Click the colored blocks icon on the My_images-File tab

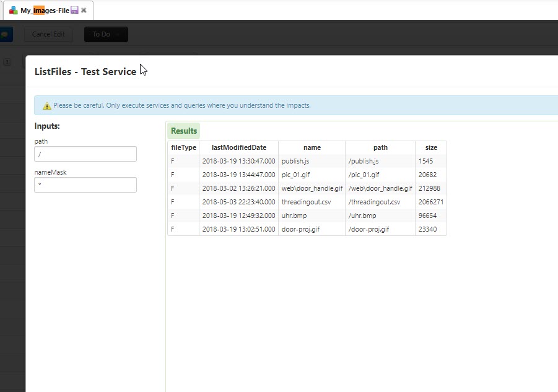tap(13, 10)
